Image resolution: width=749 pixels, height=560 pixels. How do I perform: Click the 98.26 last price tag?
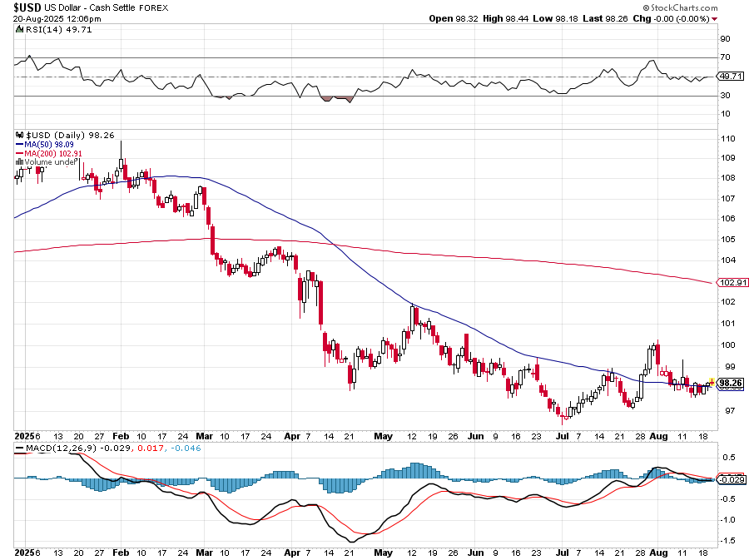(731, 384)
